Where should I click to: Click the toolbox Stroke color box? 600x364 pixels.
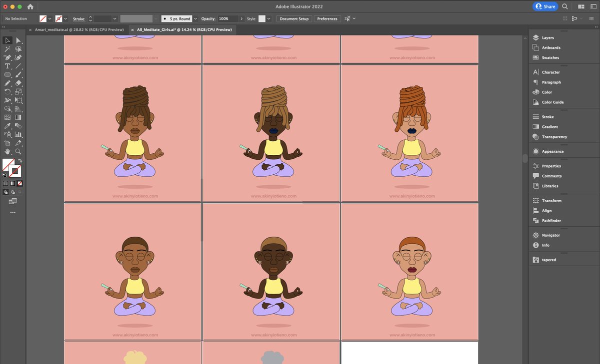[15, 171]
